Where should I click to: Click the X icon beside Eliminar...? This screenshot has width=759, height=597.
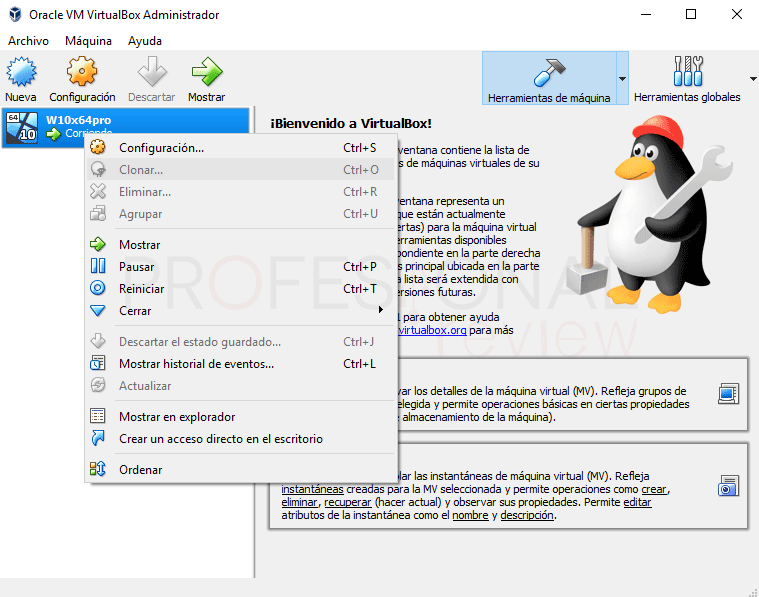(98, 191)
